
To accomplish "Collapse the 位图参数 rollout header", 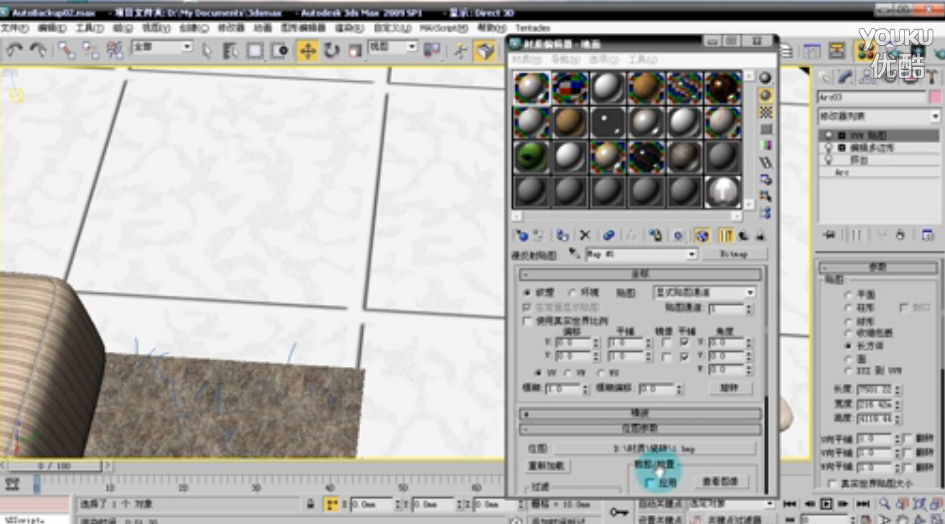I will pos(640,429).
